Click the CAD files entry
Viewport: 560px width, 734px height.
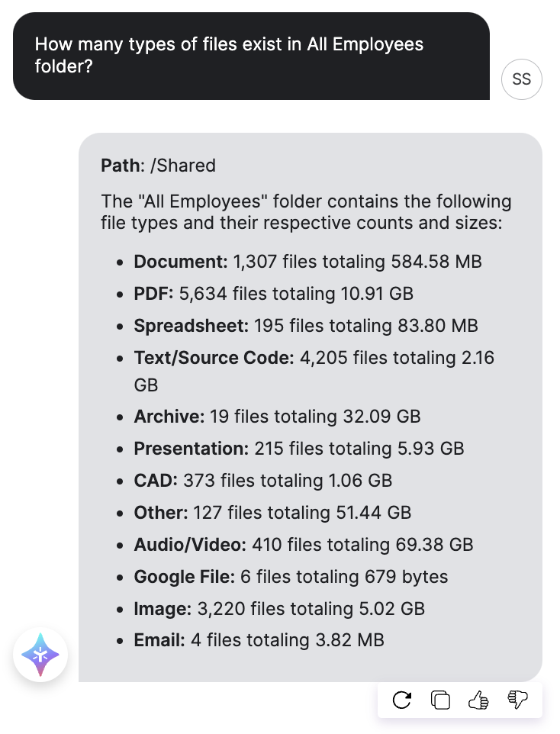262,480
